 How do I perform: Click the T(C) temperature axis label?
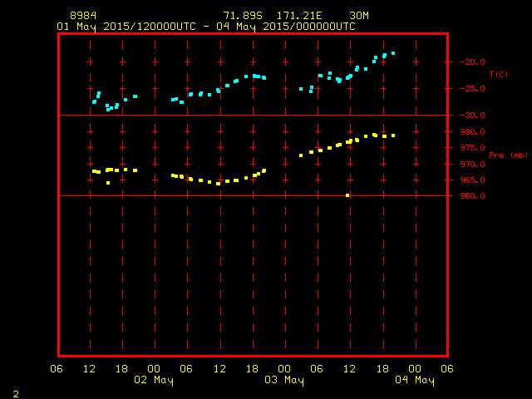pos(499,74)
